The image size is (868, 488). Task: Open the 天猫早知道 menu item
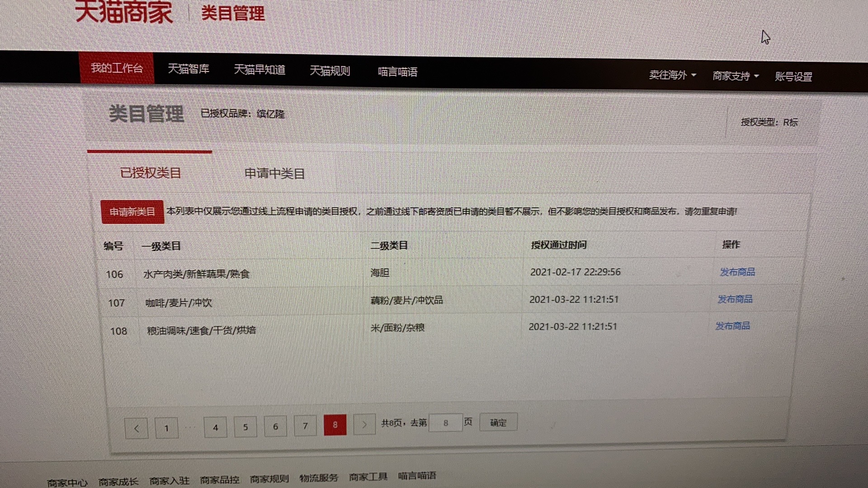(x=259, y=70)
